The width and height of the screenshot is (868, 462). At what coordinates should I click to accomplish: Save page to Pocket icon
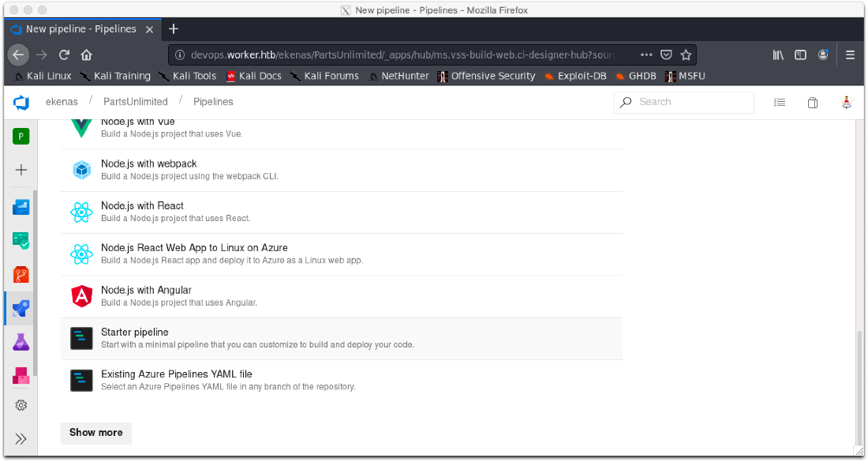[x=667, y=54]
